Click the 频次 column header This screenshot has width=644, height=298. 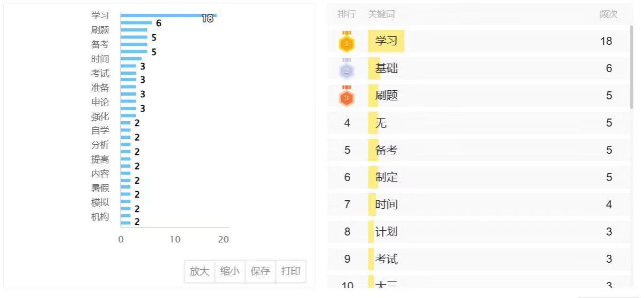pyautogui.click(x=608, y=14)
